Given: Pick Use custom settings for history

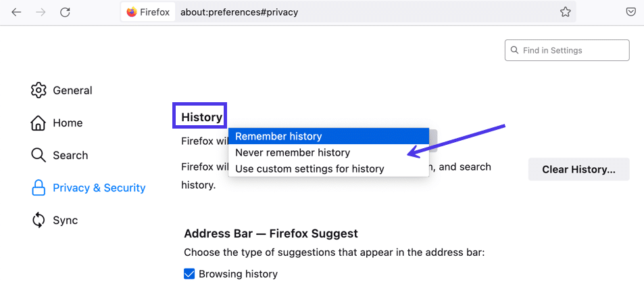Looking at the screenshot, I should (309, 169).
